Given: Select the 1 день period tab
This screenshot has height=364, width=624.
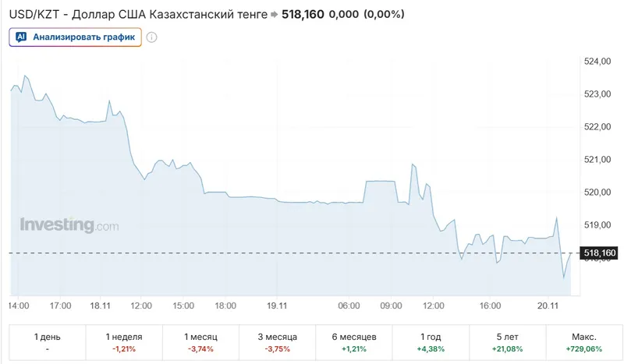Looking at the screenshot, I should [47, 342].
